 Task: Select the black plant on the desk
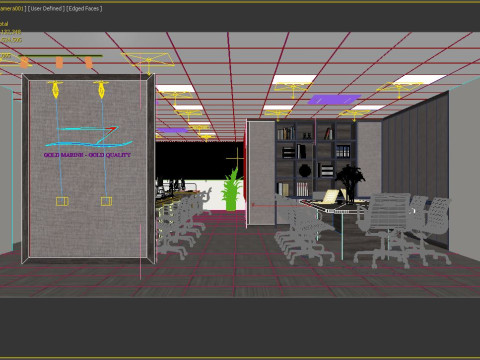(x=350, y=183)
